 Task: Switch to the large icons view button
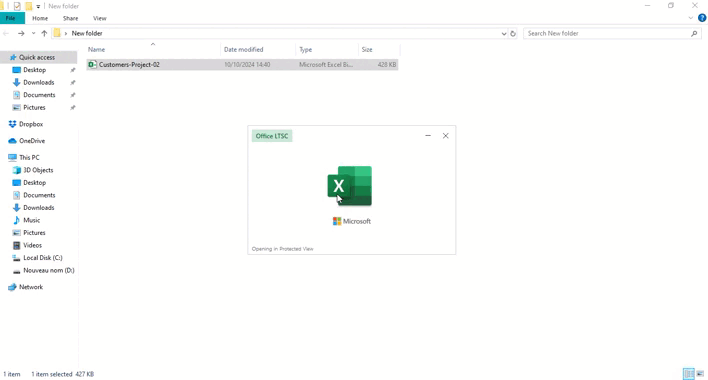(x=700, y=374)
